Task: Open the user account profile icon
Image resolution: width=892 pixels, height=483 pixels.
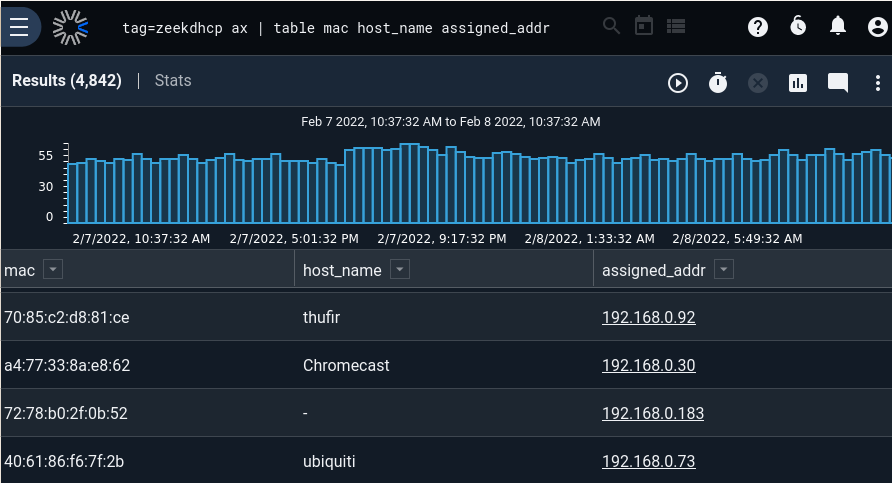Action: (x=878, y=27)
